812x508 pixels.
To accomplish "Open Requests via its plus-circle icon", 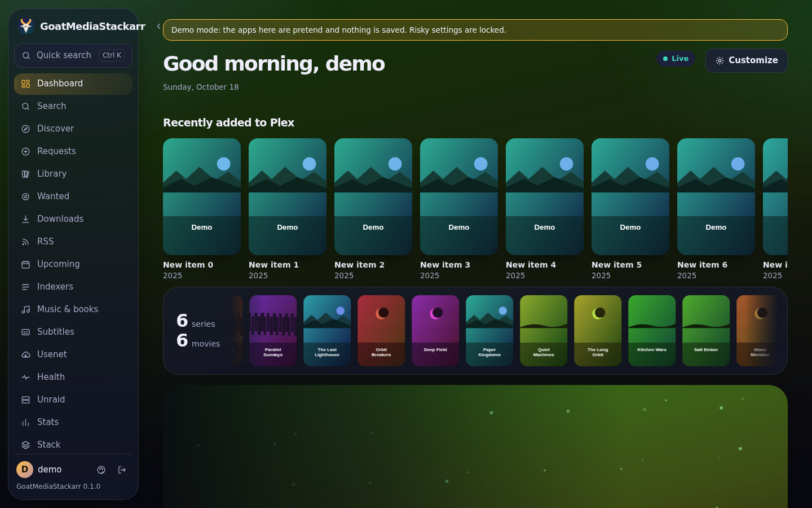I will click(25, 151).
